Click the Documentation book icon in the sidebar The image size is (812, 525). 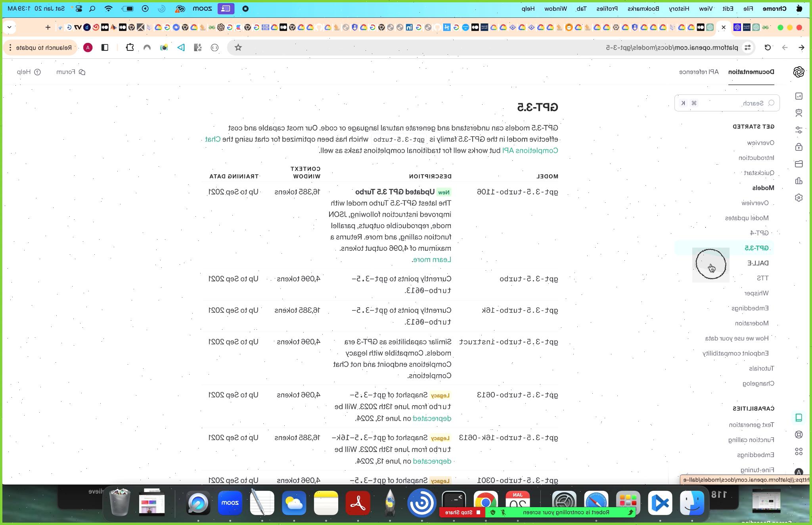tap(799, 417)
